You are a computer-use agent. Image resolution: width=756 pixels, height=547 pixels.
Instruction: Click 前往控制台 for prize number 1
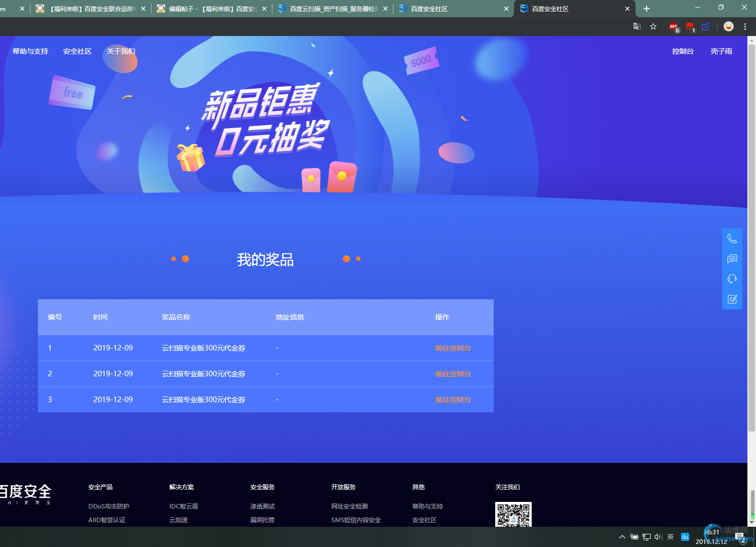pyautogui.click(x=453, y=348)
